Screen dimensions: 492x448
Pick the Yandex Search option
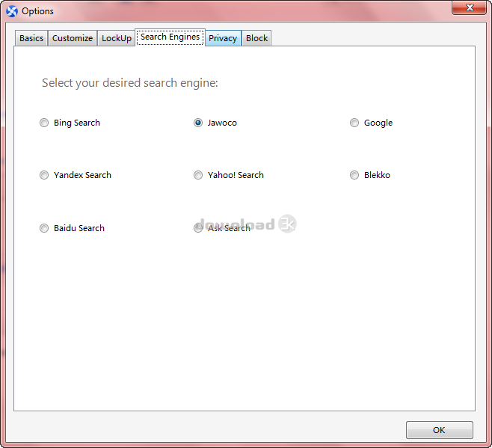(44, 176)
